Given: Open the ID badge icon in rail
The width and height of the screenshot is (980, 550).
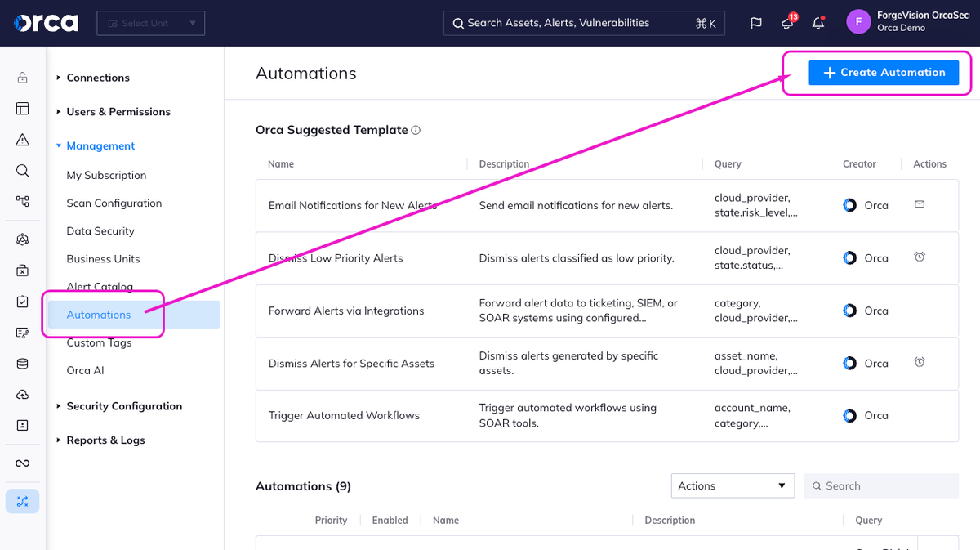Looking at the screenshot, I should click(x=22, y=426).
